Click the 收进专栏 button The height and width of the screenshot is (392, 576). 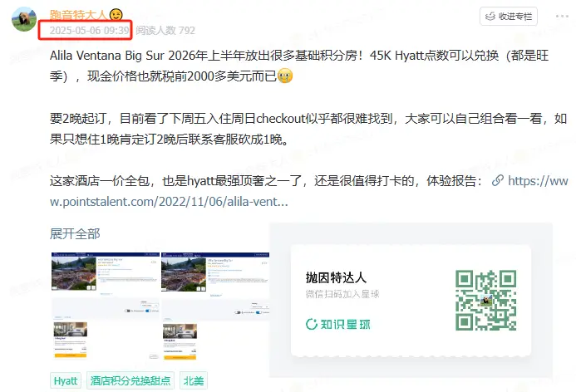click(509, 16)
